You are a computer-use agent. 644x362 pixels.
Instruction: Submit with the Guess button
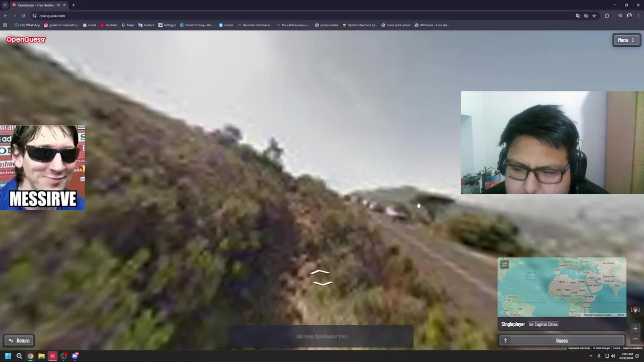(561, 341)
